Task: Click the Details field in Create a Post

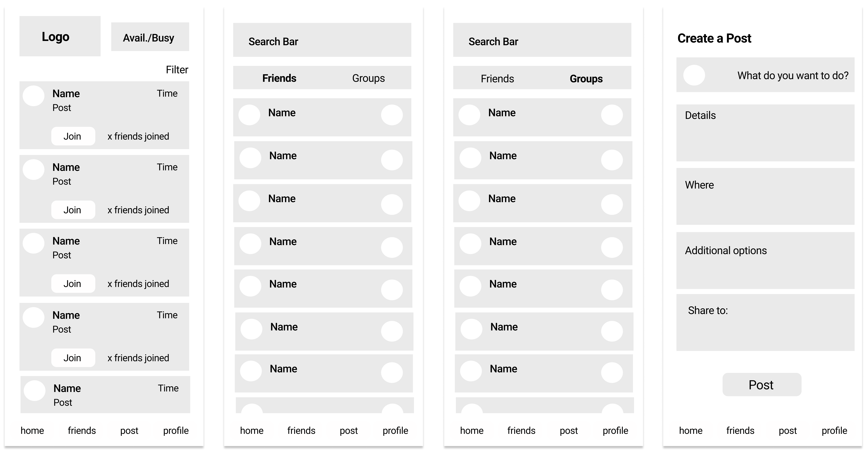Action: click(765, 133)
